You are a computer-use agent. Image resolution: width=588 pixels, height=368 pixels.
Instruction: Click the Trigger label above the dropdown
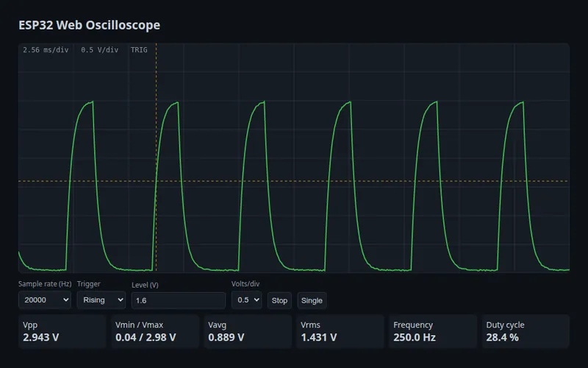pos(88,284)
